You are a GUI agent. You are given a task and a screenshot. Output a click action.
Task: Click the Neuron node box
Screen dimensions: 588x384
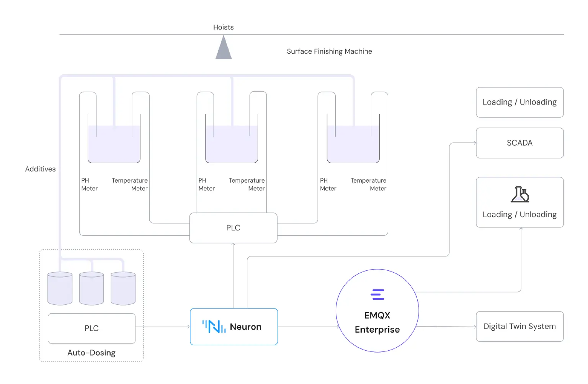click(234, 327)
